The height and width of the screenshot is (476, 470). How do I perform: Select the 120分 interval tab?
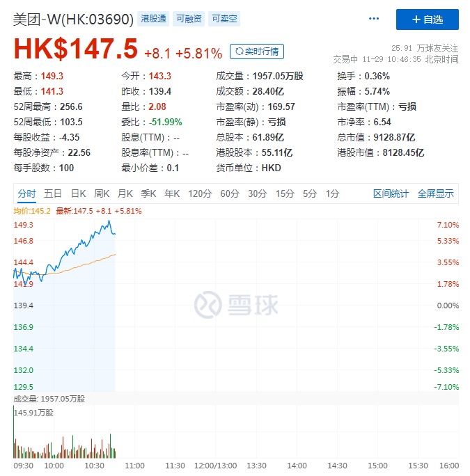point(200,193)
